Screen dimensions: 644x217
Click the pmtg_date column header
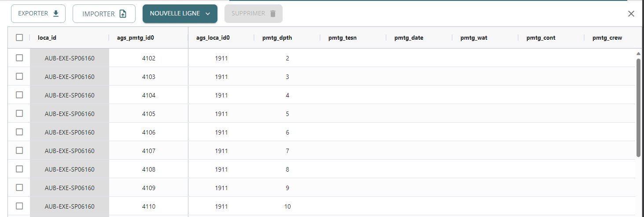[408, 38]
